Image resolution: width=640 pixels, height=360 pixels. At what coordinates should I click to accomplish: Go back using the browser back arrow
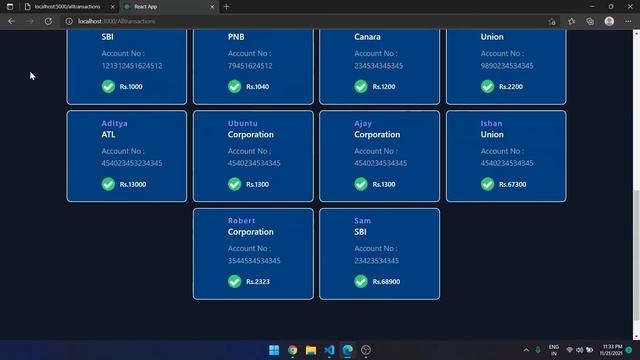11,21
